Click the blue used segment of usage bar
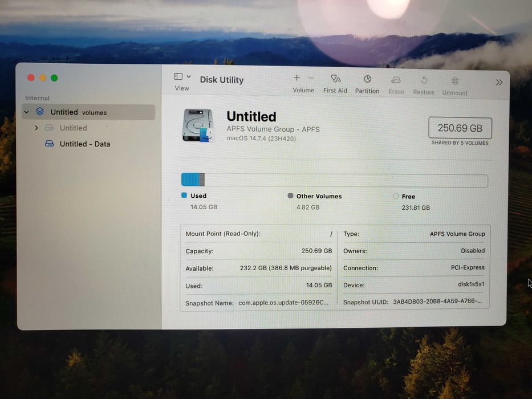 click(190, 180)
